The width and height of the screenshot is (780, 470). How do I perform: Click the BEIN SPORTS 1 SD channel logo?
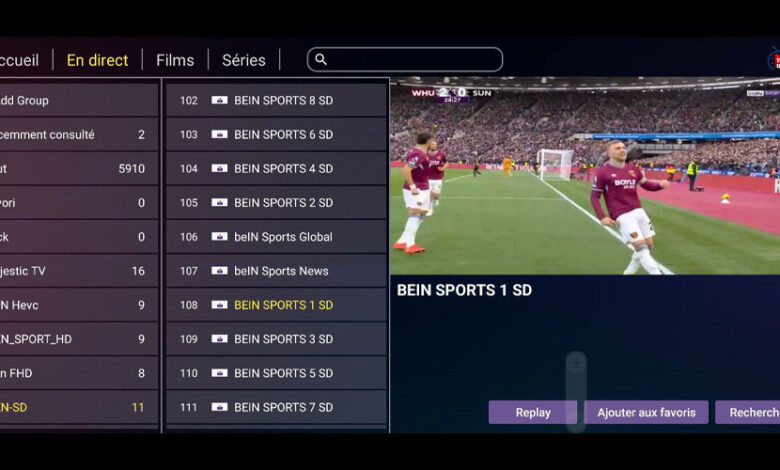tap(219, 305)
